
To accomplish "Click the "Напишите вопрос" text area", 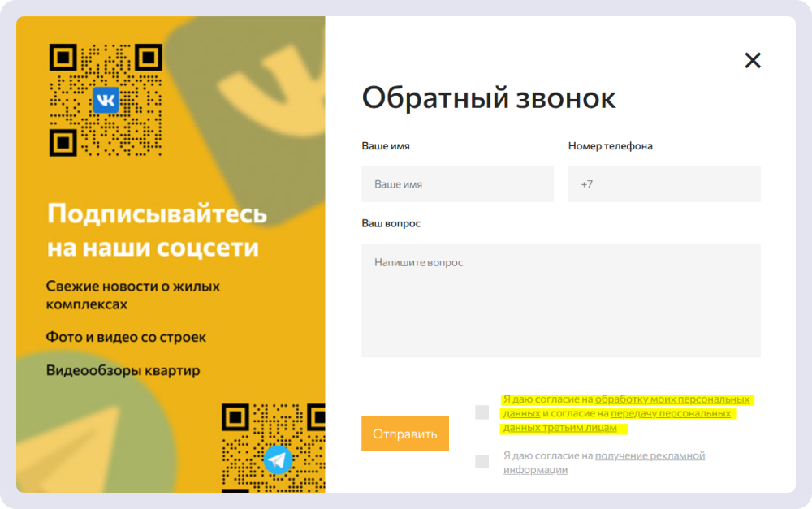I will (560, 300).
